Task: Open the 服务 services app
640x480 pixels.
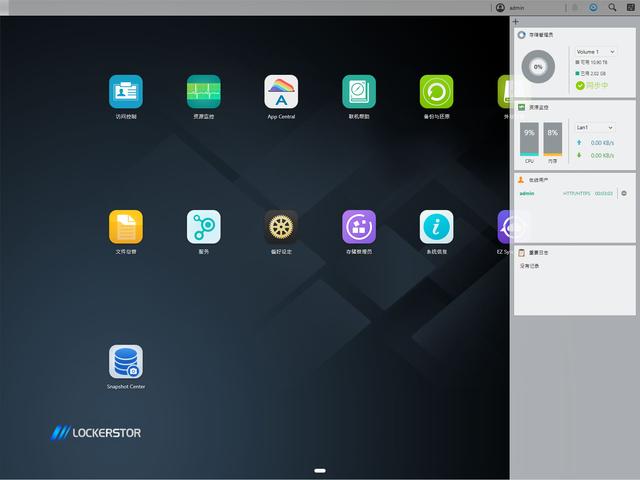Action: (203, 227)
